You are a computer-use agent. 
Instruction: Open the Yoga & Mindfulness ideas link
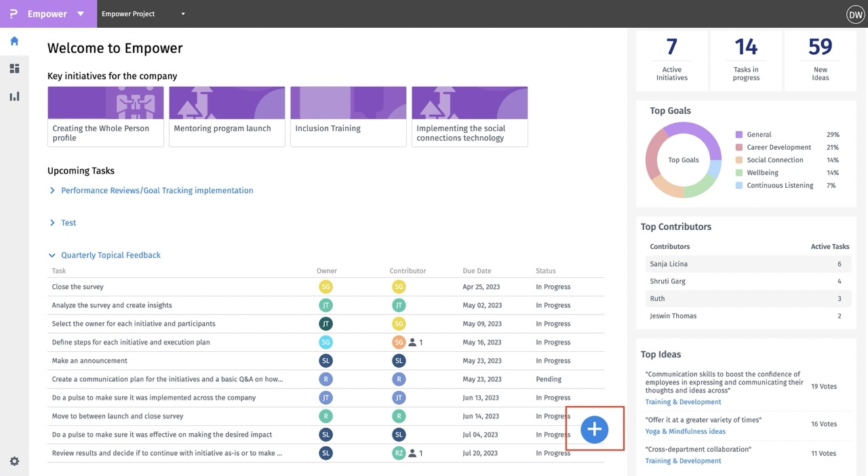[x=685, y=431]
